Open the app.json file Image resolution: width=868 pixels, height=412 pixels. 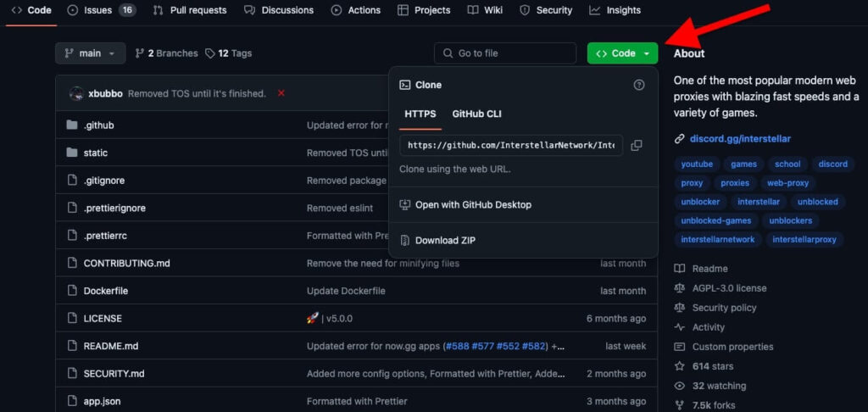click(102, 402)
